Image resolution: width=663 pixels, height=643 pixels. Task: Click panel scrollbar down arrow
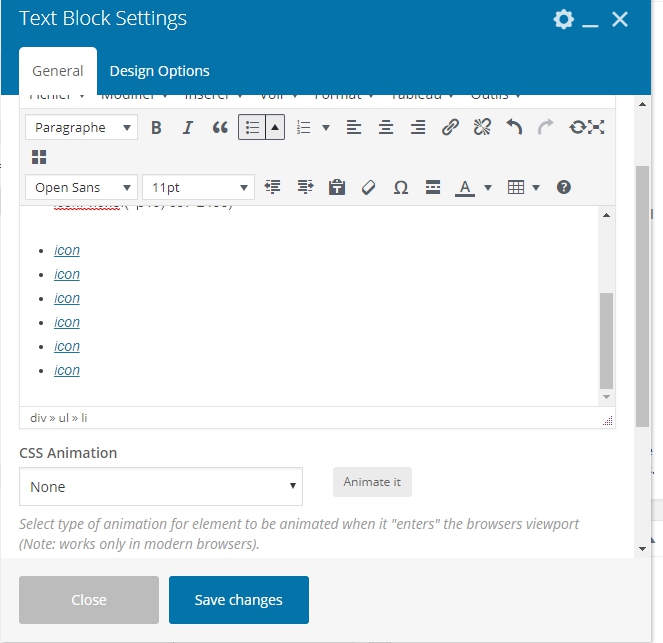(x=642, y=549)
